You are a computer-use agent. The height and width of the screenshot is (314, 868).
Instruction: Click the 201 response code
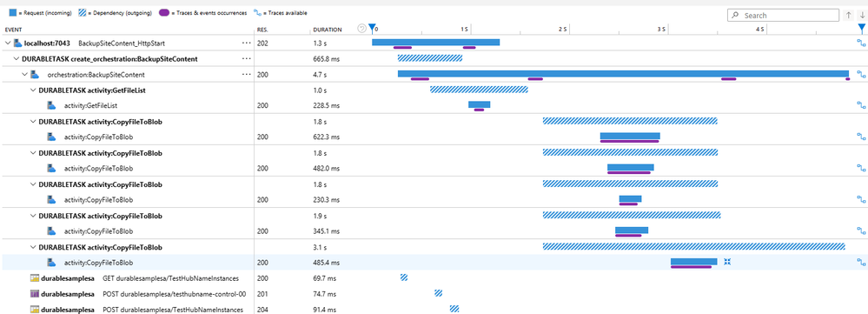[x=262, y=293]
